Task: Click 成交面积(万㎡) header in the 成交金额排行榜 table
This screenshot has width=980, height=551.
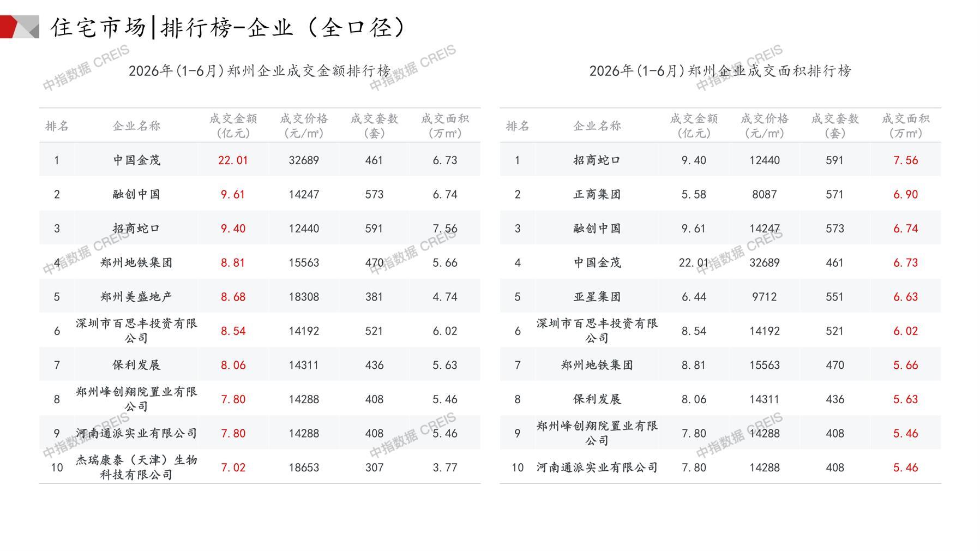Action: pyautogui.click(x=445, y=126)
